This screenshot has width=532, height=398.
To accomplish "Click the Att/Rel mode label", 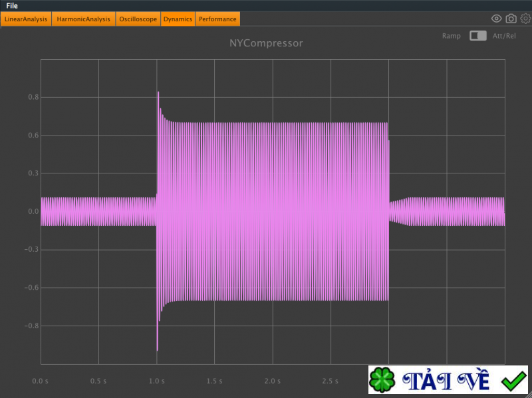I will click(503, 36).
